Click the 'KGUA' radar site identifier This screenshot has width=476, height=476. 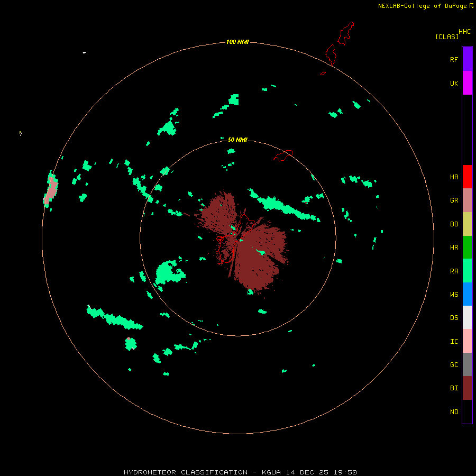[x=271, y=472]
